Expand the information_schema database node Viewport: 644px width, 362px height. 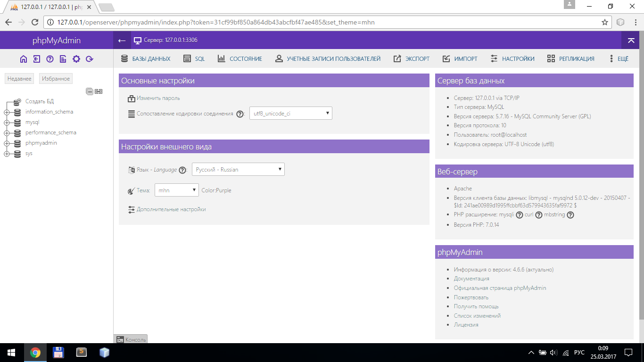7,112
